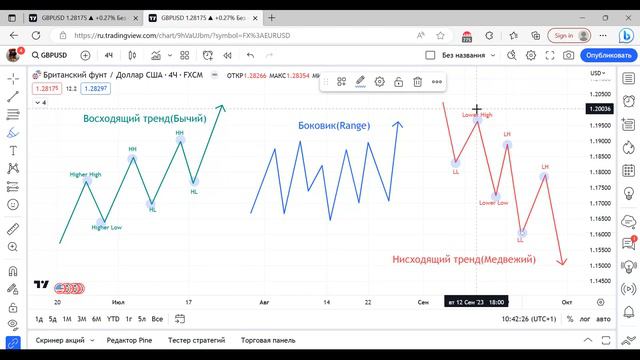Select the Все date range
Screen dimensions: 640x360
(x=157, y=319)
